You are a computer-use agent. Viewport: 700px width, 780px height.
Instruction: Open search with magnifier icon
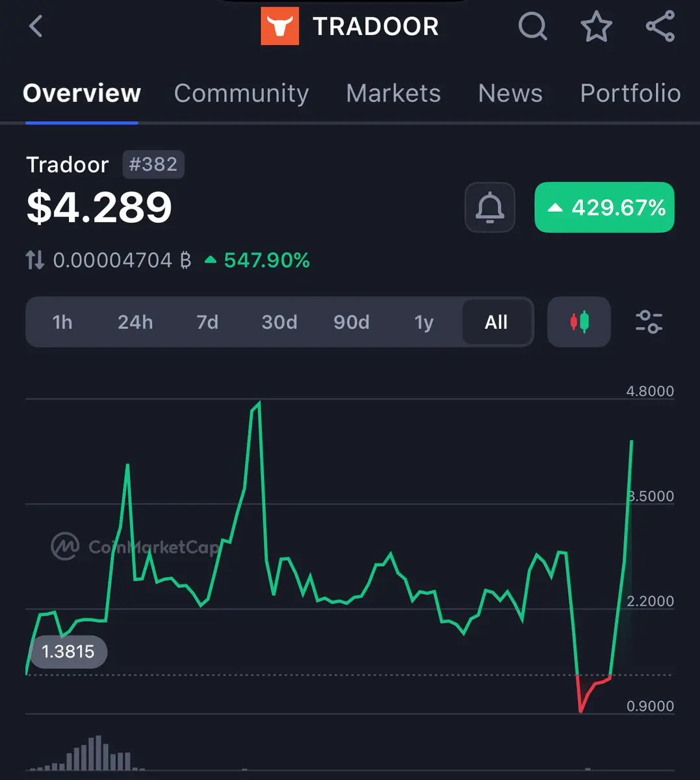(533, 27)
